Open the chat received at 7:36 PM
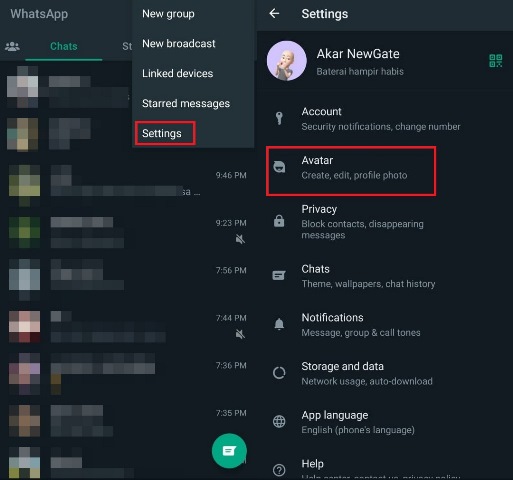The width and height of the screenshot is (513, 480). 128,374
